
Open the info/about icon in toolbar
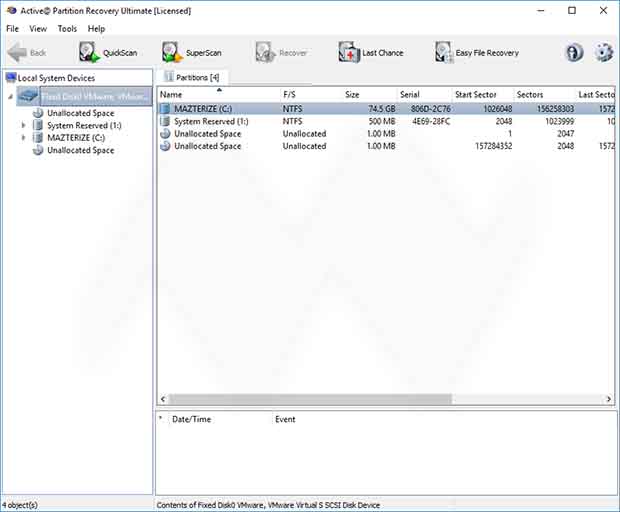point(574,52)
